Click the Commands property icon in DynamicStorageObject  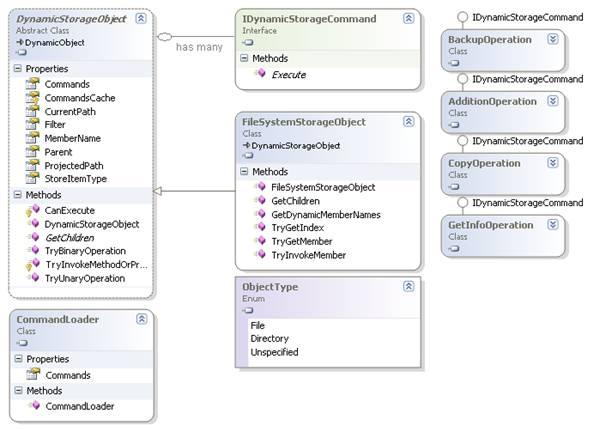[x=32, y=83]
